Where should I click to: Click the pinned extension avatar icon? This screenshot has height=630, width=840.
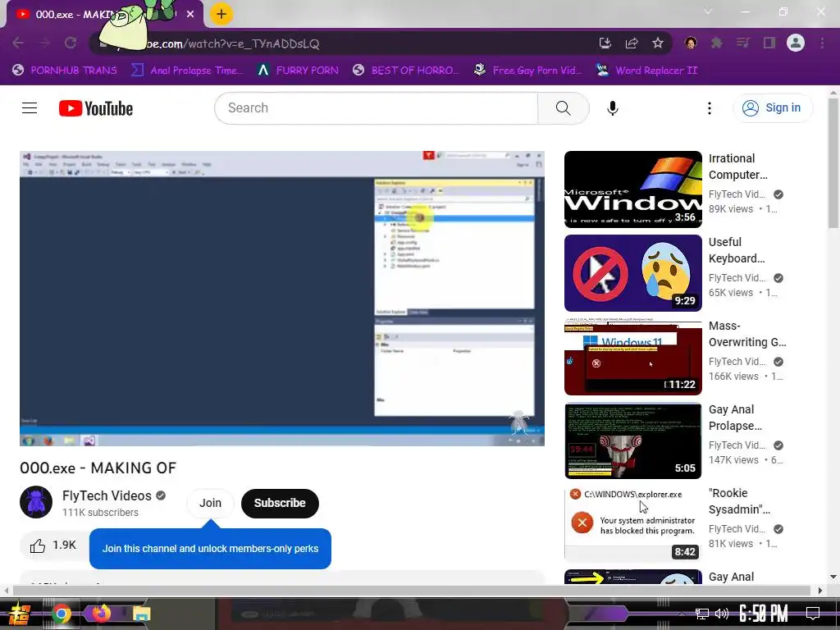click(691, 43)
